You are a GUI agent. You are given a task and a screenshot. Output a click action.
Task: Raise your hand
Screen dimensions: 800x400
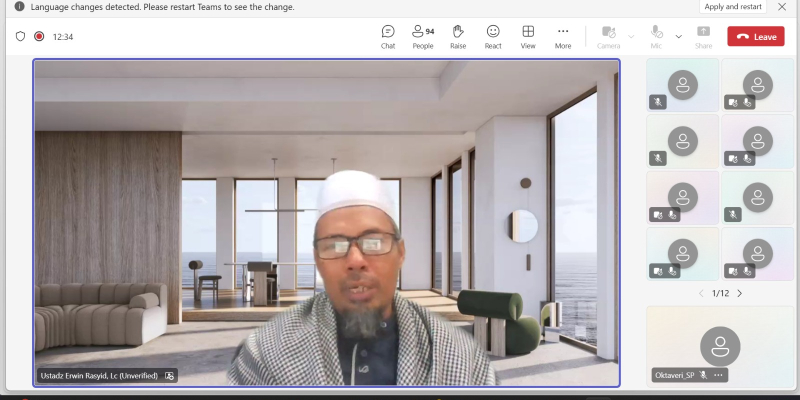(458, 37)
